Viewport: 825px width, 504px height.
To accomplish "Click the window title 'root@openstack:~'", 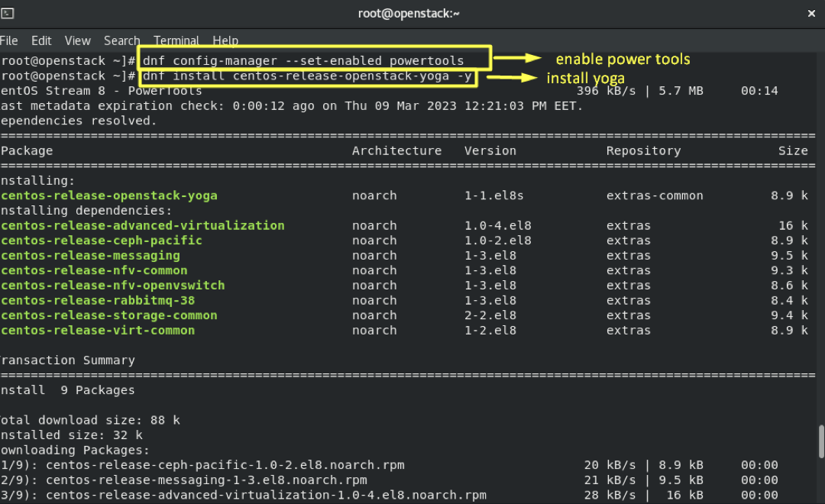I will point(409,14).
